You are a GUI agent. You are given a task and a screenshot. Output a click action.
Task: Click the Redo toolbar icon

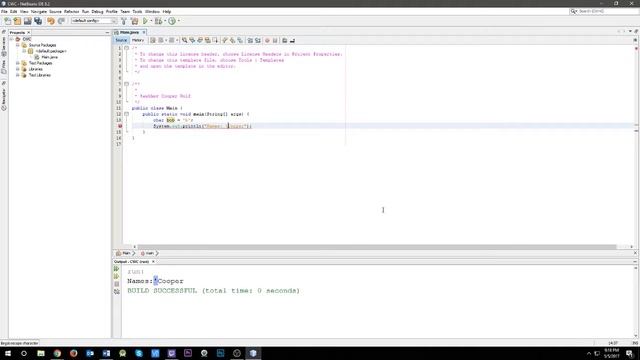[61, 21]
